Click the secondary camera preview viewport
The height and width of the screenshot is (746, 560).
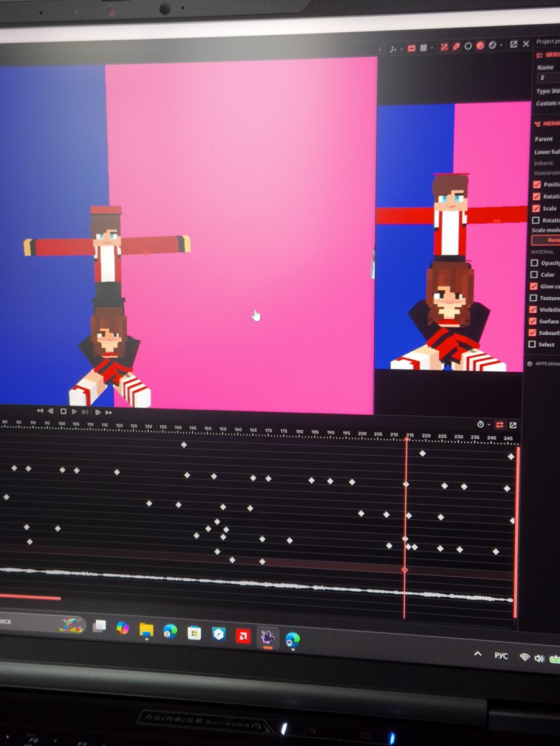coord(452,236)
